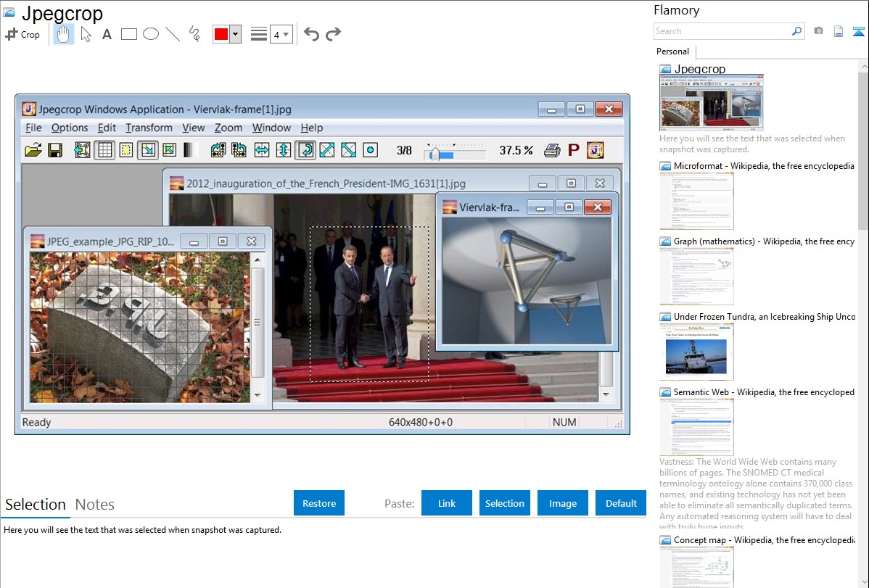Click the red P icon
The height and width of the screenshot is (588, 869).
pos(574,150)
